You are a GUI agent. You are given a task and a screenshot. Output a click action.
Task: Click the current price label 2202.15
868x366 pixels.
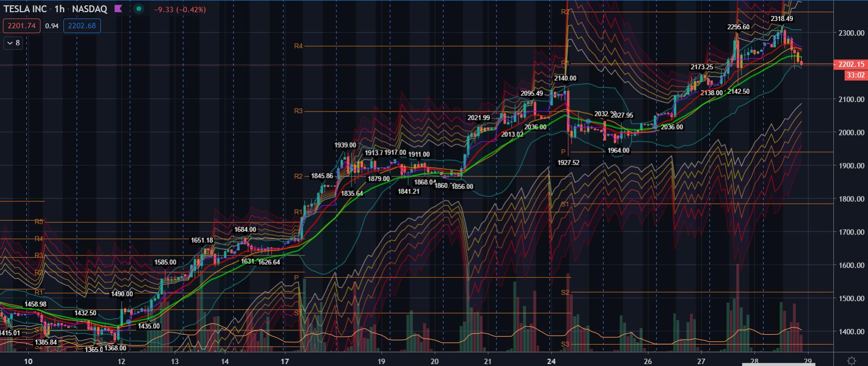(x=850, y=64)
